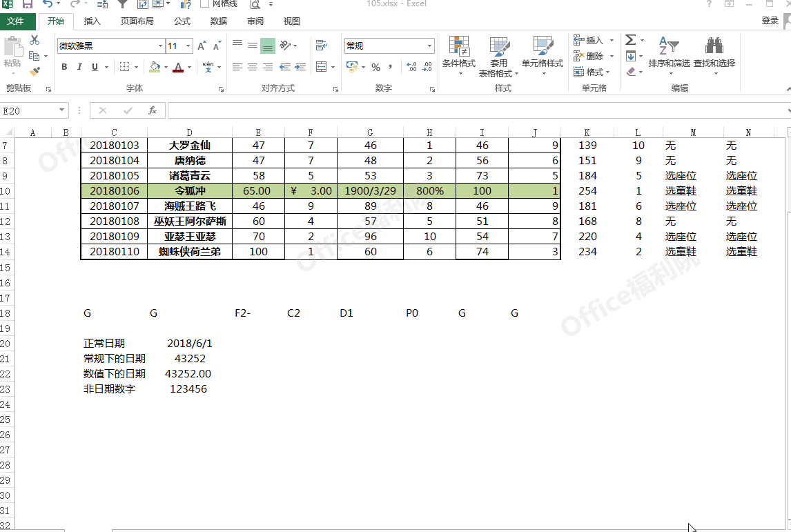Screen dimensions: 791x532
Task: Apply accounting number format icon
Action: [x=351, y=66]
